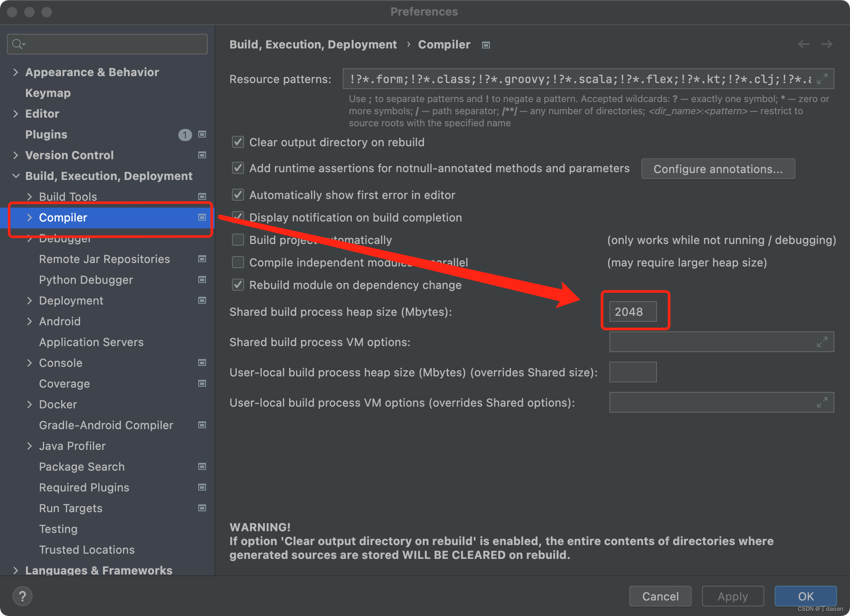Click the forward navigation arrow
850x616 pixels.
(827, 44)
